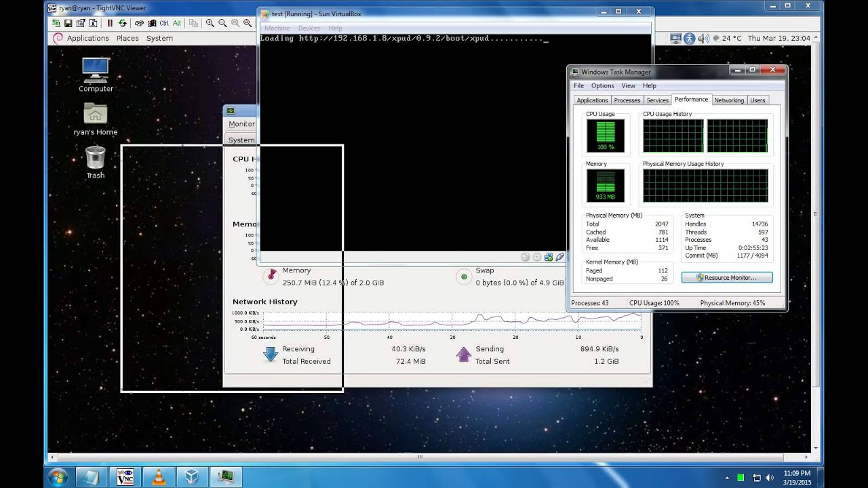
Task: Open VirtualBox Machine menu
Action: (x=277, y=28)
